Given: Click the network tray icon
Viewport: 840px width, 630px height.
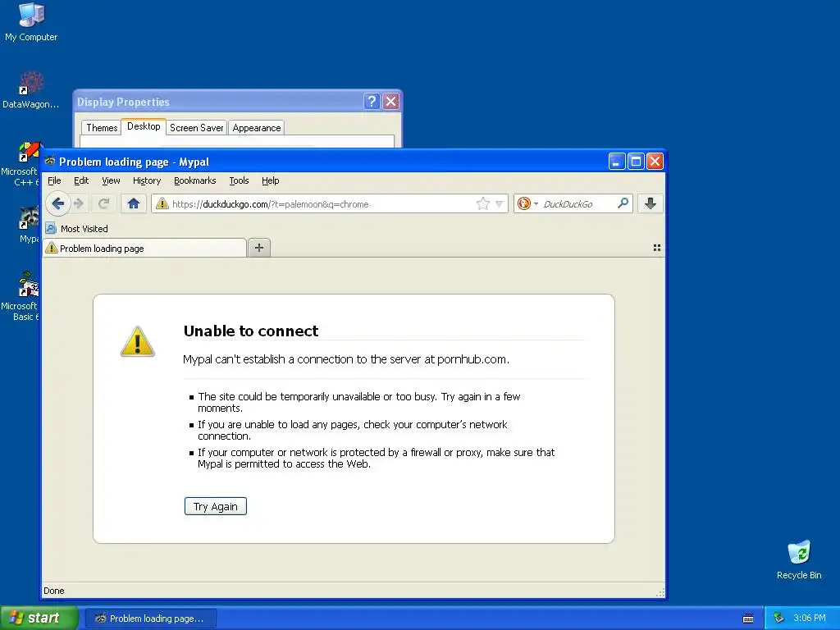Looking at the screenshot, I should pos(779,619).
